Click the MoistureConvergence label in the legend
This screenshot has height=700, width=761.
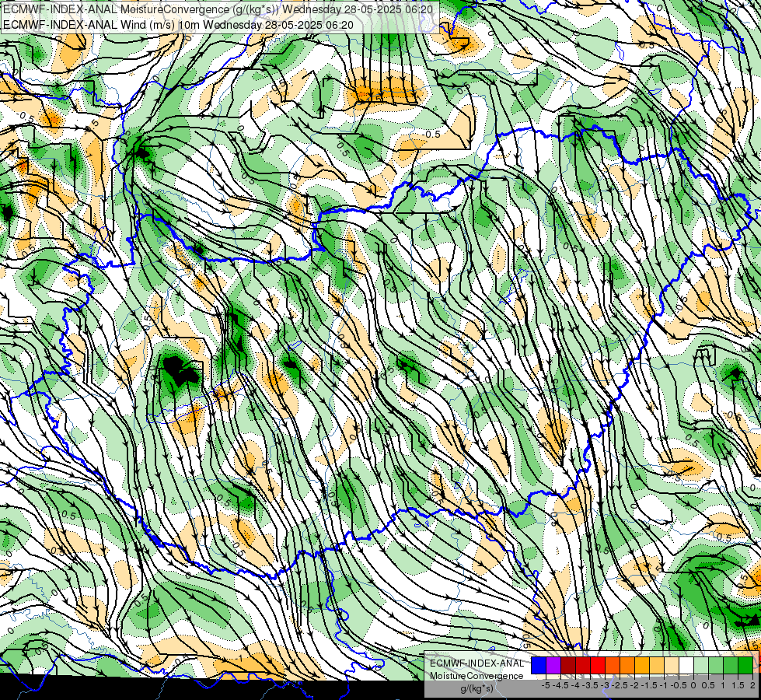pyautogui.click(x=476, y=676)
